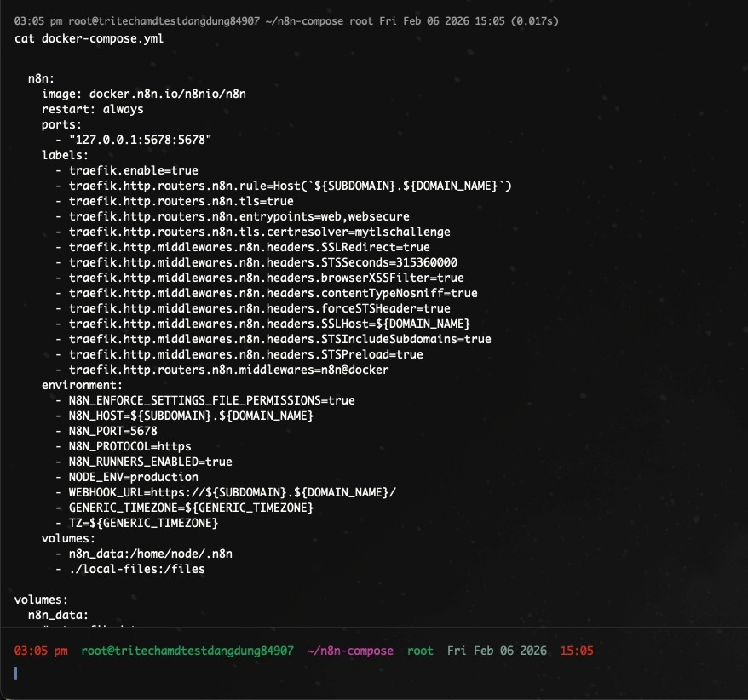The width and height of the screenshot is (748, 700).
Task: Click the routers.n8n.rule=Host line
Action: point(290,186)
